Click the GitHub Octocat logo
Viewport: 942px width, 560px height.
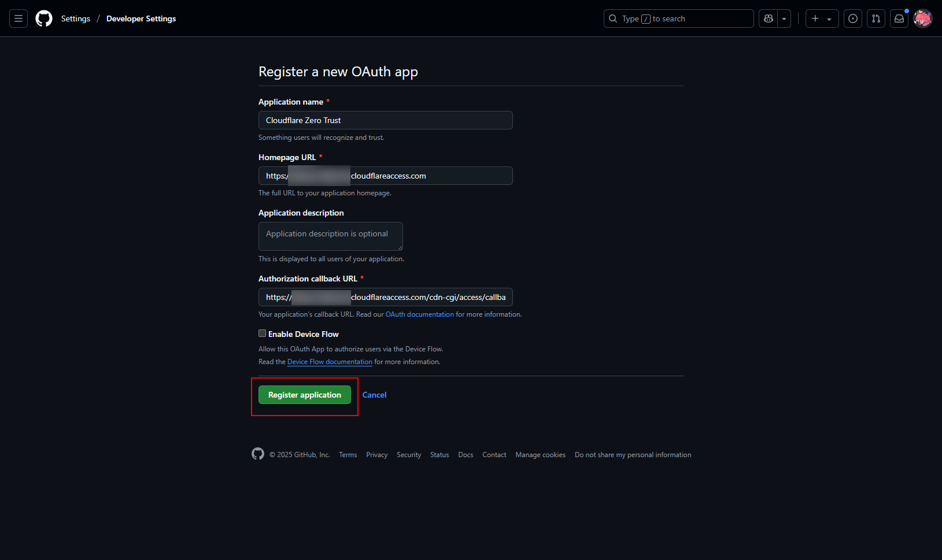tap(44, 18)
